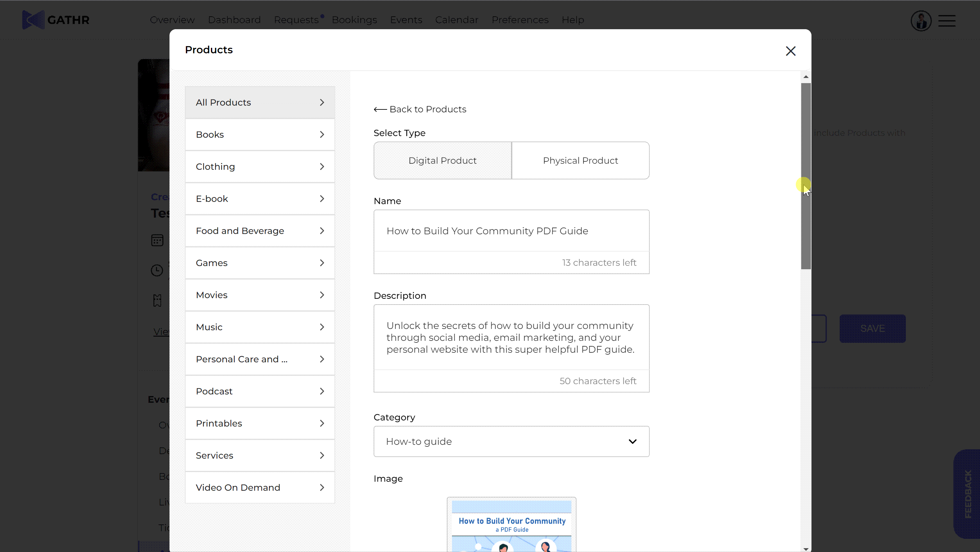Open Requests in top navigation
The width and height of the screenshot is (980, 552).
click(296, 20)
